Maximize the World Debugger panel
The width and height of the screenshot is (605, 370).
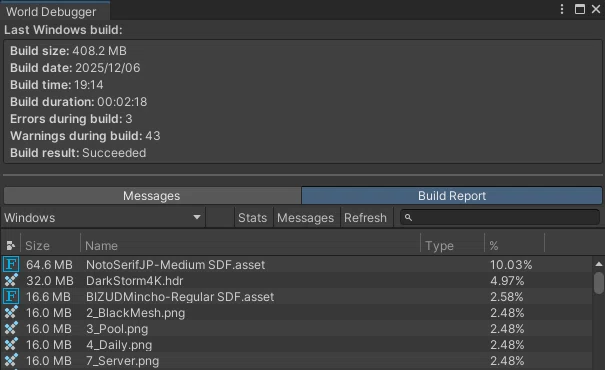click(x=580, y=9)
